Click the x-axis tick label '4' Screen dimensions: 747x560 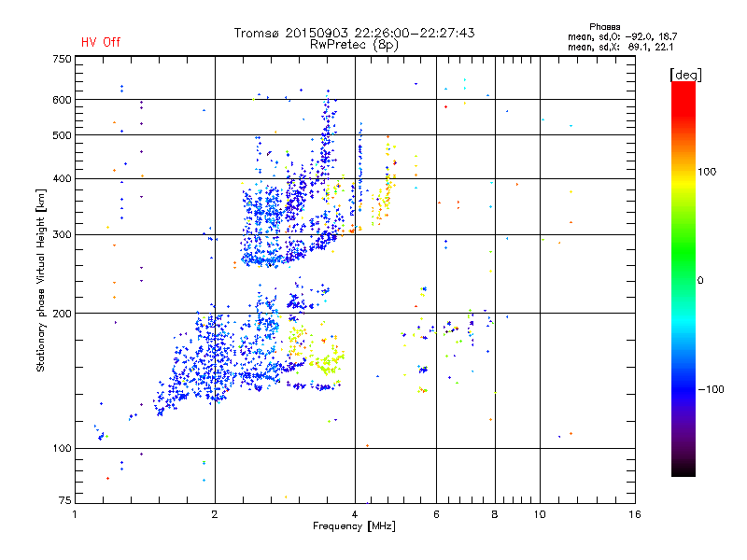pos(355,514)
